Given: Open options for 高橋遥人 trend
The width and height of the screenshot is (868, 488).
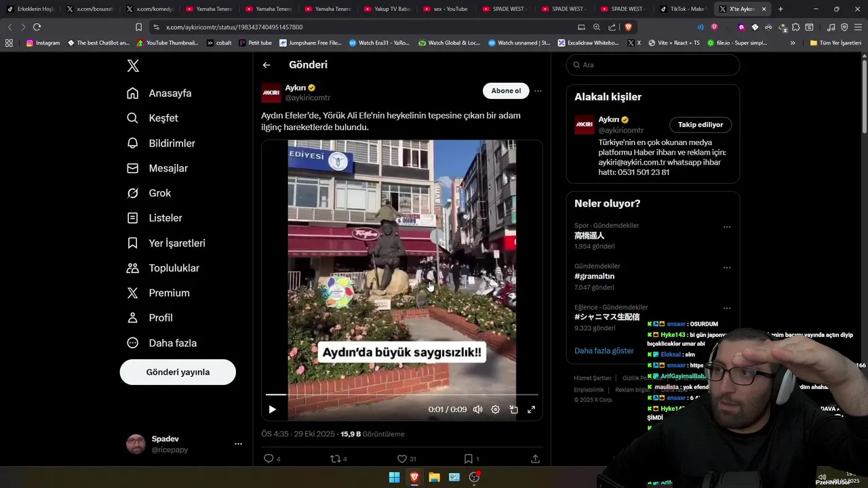Looking at the screenshot, I should [727, 227].
